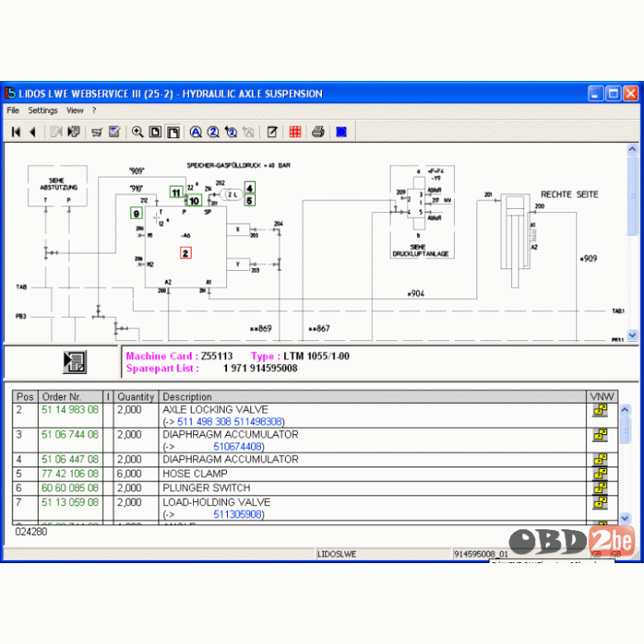
Task: Click the Quantity column header
Action: [x=135, y=397]
